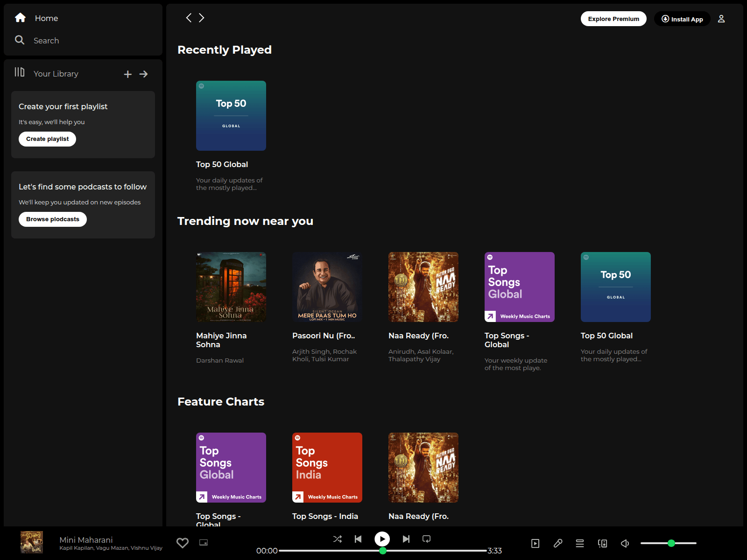Toggle shuffle playback
The width and height of the screenshot is (747, 560).
338,539
